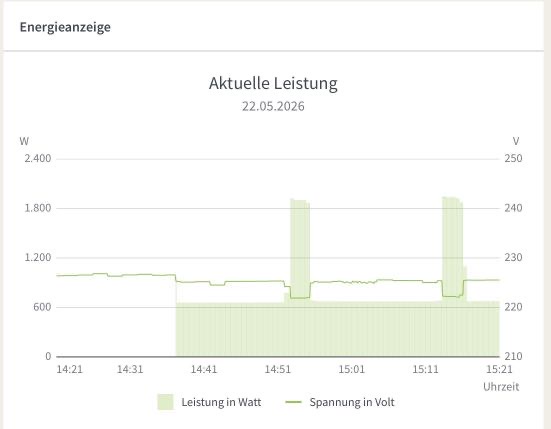The width and height of the screenshot is (551, 429).
Task: Click the 15:21 time axis label
Action: [x=499, y=369]
